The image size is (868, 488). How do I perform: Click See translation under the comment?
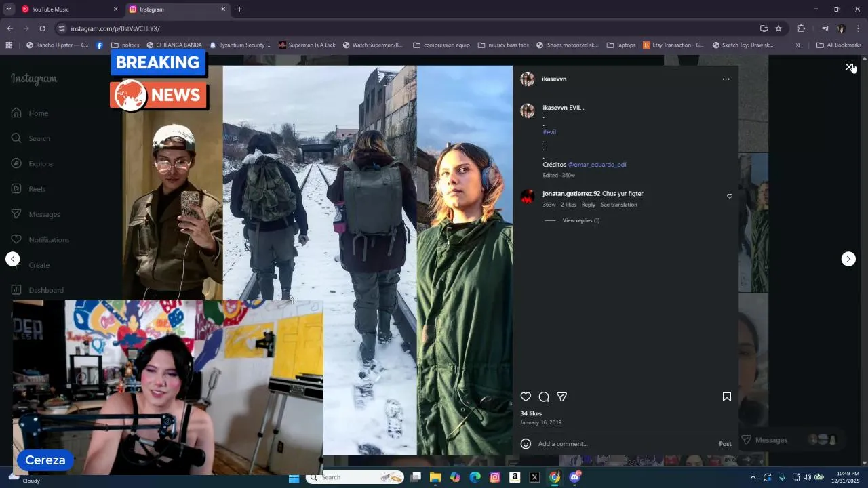[x=619, y=205]
